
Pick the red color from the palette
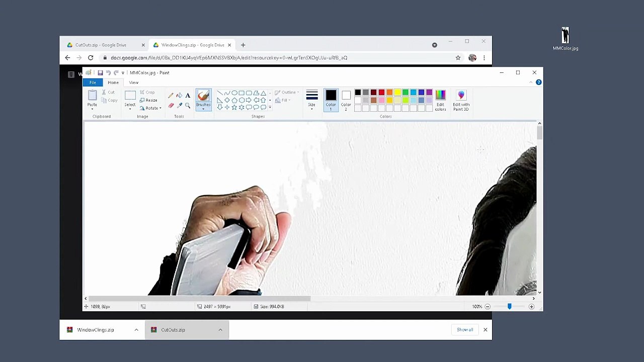pyautogui.click(x=381, y=93)
